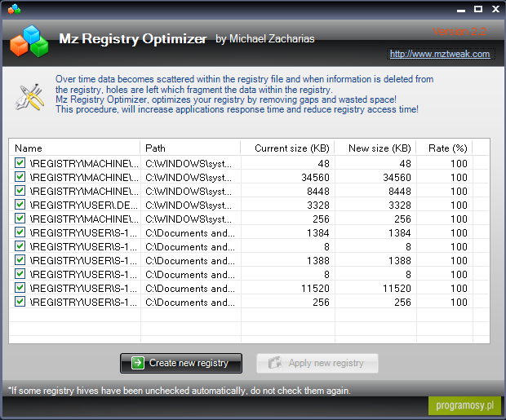Minimize the Mz Registry Optimizer window
506x420 pixels.
pyautogui.click(x=461, y=9)
